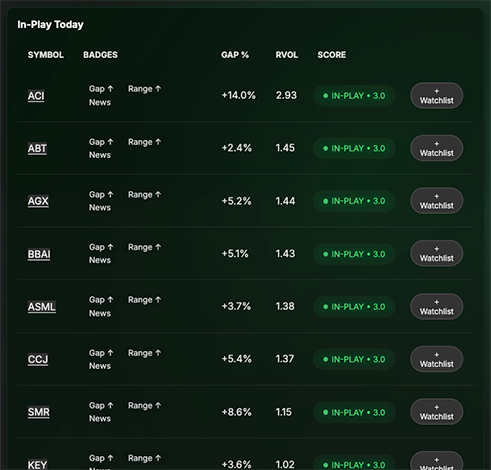The image size is (491, 470).
Task: Open the BBAI symbol link
Action: [x=39, y=254]
